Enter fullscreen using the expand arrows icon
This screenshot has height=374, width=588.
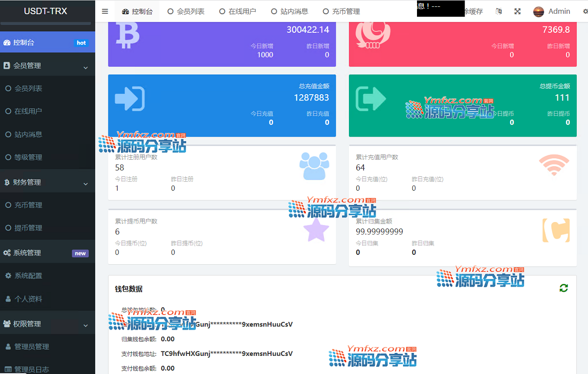coord(517,11)
